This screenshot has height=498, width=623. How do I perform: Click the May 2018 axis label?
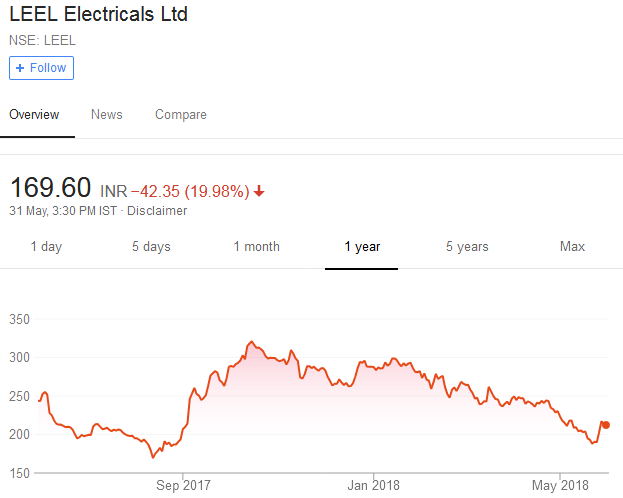[560, 486]
